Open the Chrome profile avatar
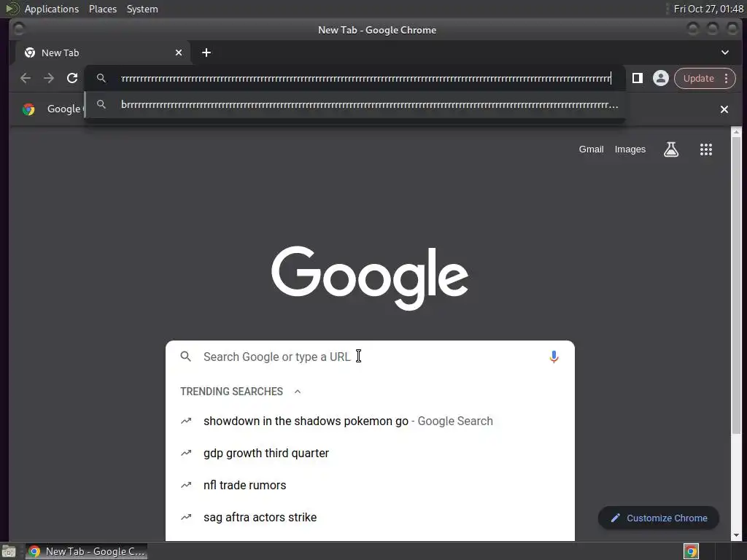The image size is (747, 560). pyautogui.click(x=660, y=78)
